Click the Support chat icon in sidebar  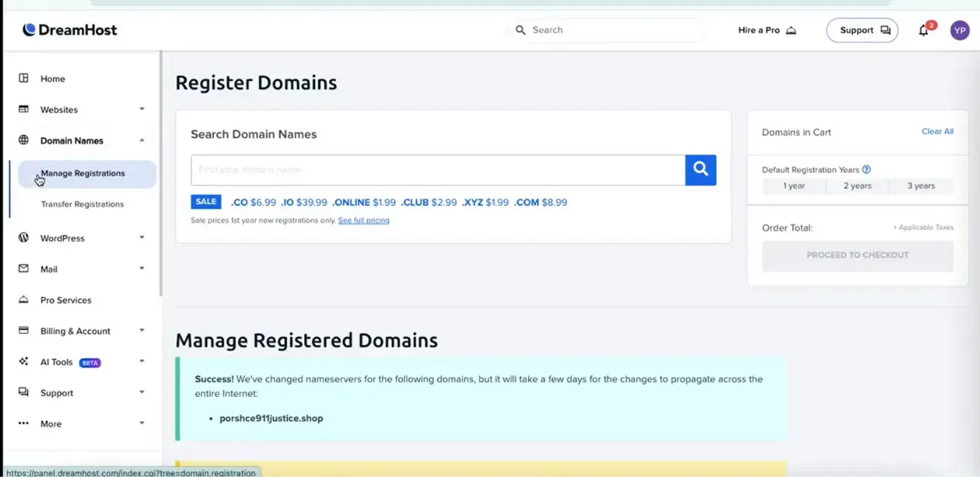click(23, 392)
